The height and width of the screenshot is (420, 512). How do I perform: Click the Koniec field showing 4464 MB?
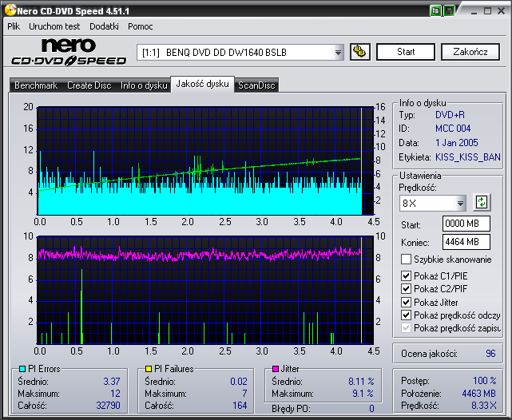[466, 242]
